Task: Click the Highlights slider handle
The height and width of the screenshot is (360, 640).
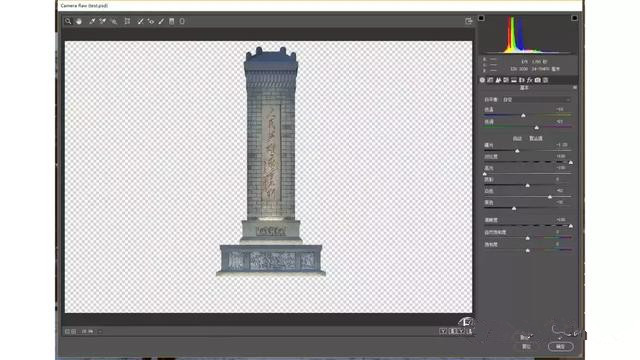Action: pyautogui.click(x=484, y=174)
